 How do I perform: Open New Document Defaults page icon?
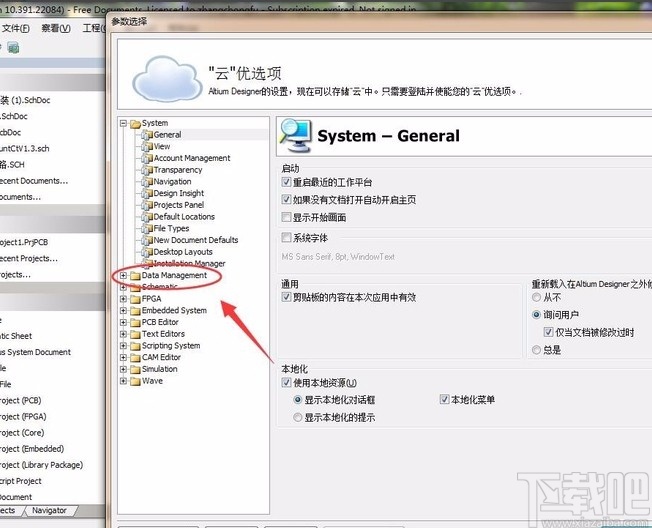[x=147, y=240]
